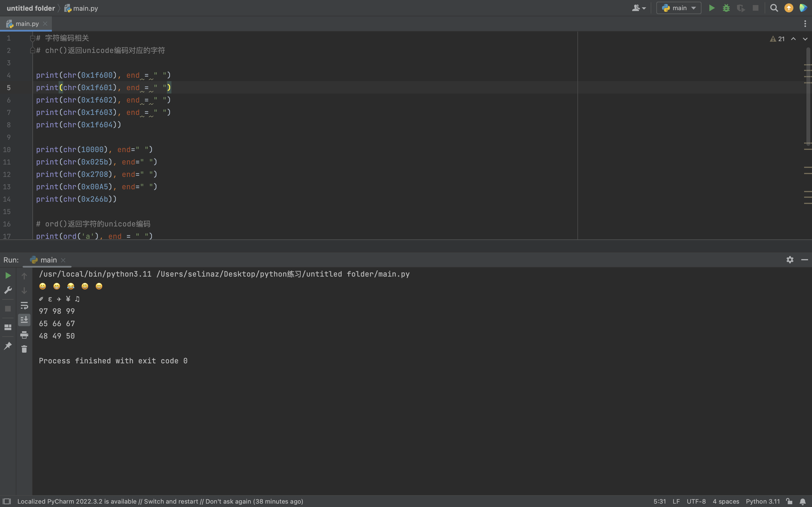This screenshot has height=507, width=812.
Task: Toggle scroll to end of output
Action: [x=24, y=320]
